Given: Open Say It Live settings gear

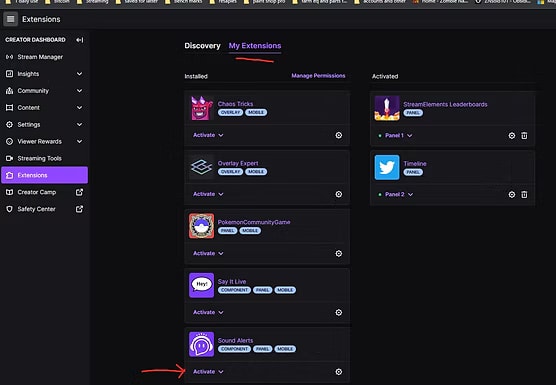Looking at the screenshot, I should click(339, 312).
